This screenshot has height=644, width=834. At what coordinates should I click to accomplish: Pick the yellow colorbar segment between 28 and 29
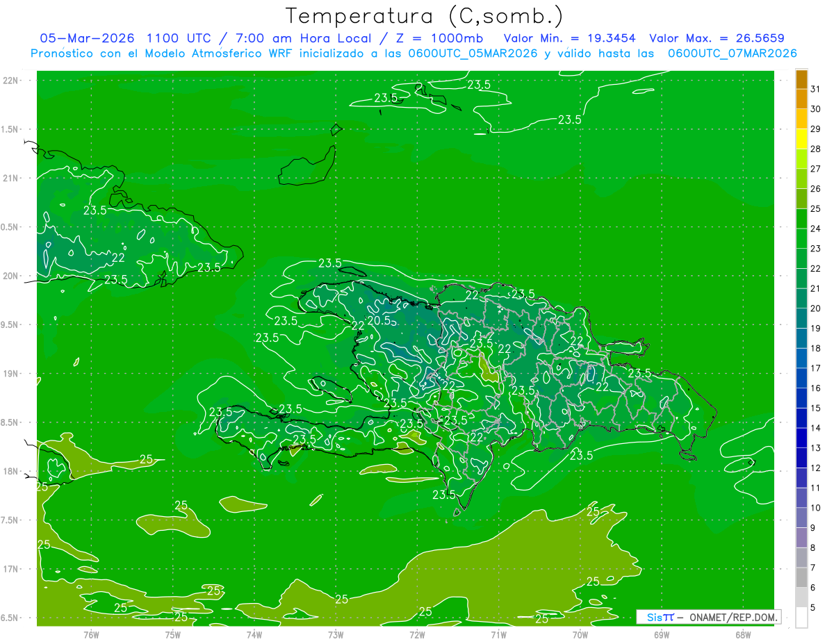click(x=801, y=139)
